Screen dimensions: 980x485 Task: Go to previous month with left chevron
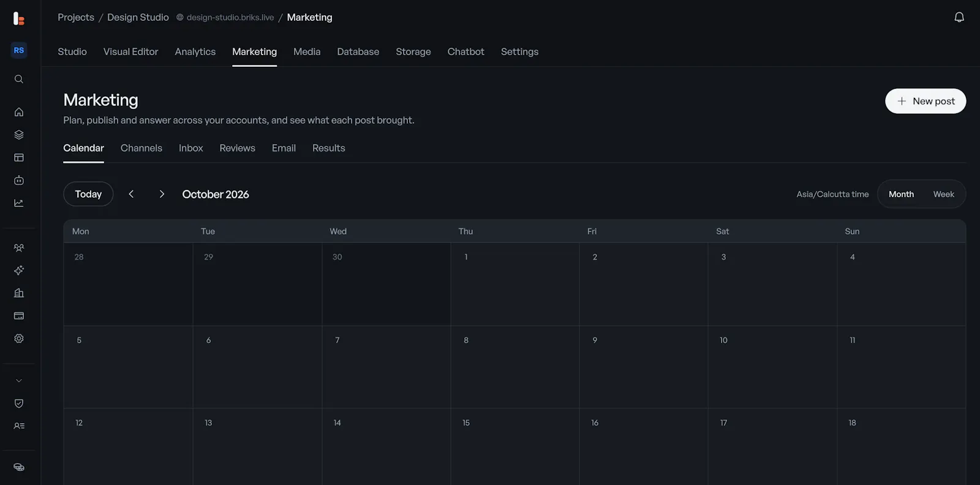point(131,194)
